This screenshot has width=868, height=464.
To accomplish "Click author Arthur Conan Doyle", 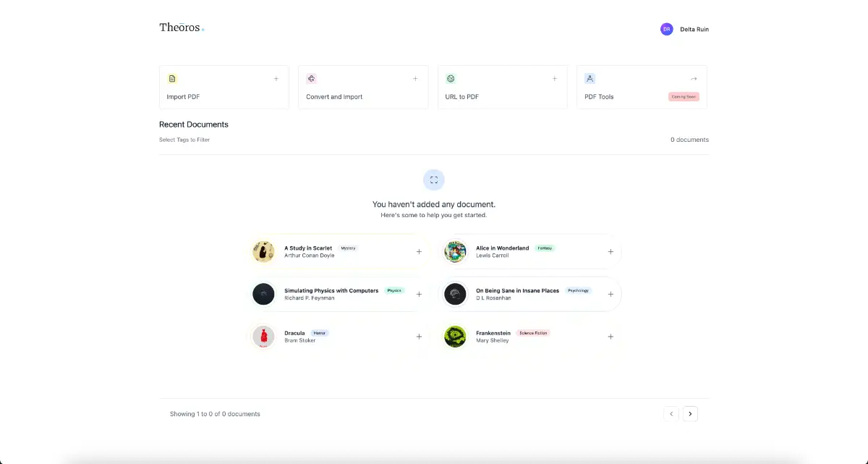I will coord(308,256).
